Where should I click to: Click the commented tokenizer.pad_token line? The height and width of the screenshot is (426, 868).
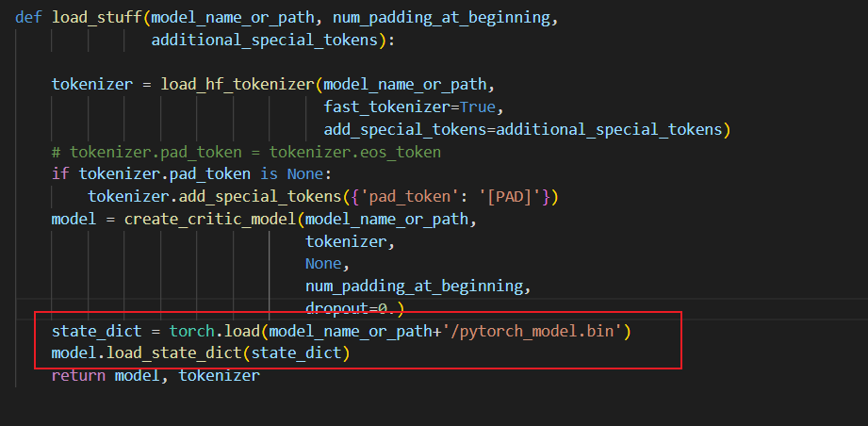[x=246, y=152]
